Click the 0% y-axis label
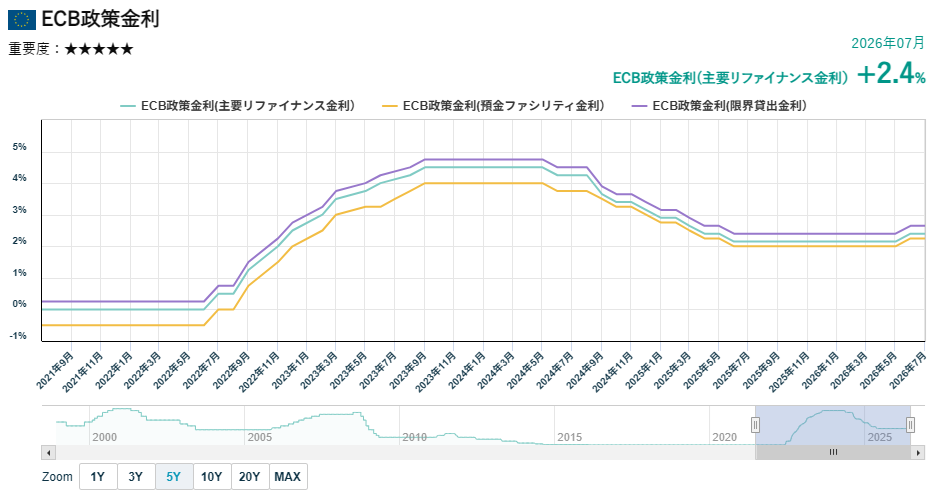This screenshot has width=934, height=495. point(20,304)
